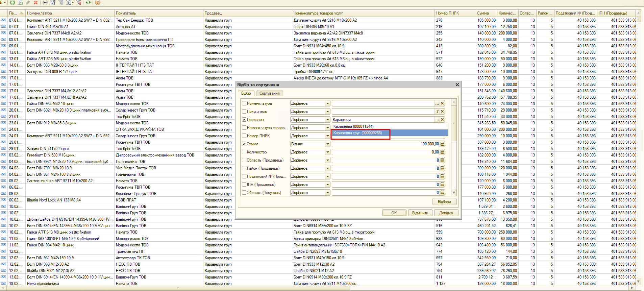This screenshot has height=291, width=644.
Task: Open calculator for Податковий № value
Action: (442, 176)
